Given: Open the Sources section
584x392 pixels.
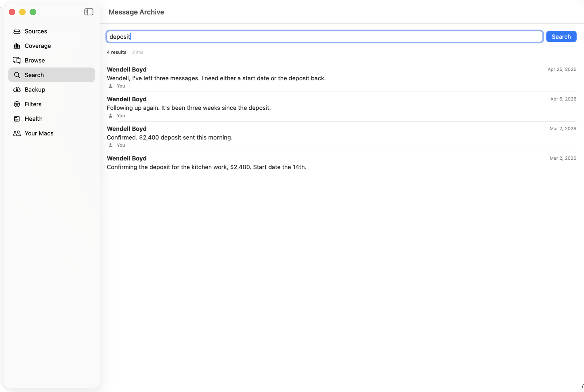Looking at the screenshot, I should pyautogui.click(x=36, y=31).
